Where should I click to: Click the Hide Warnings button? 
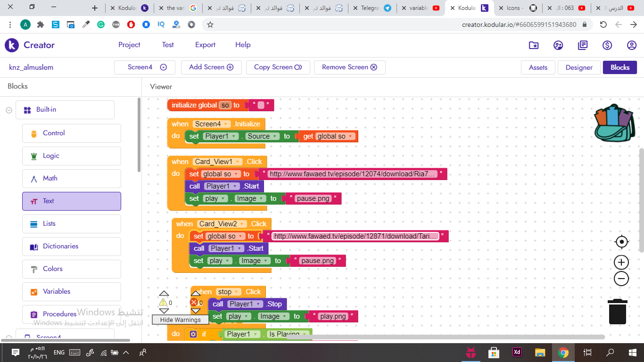click(x=180, y=320)
